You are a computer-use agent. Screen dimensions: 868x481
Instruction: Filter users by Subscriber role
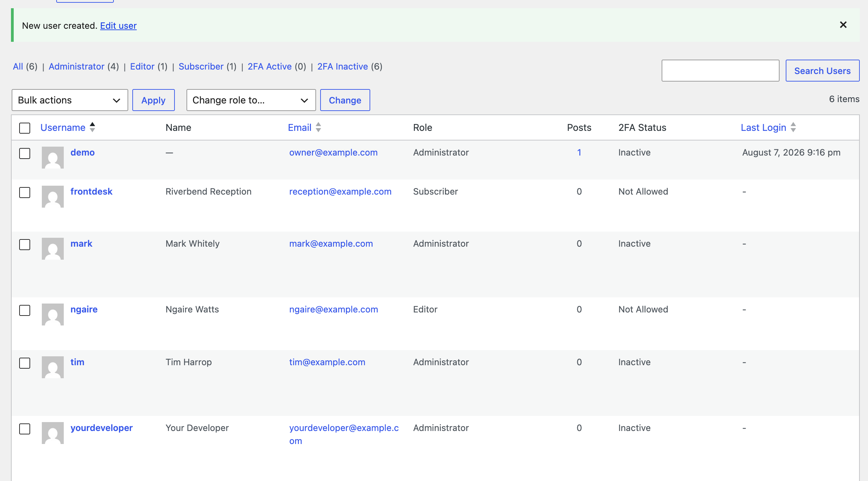click(x=201, y=66)
